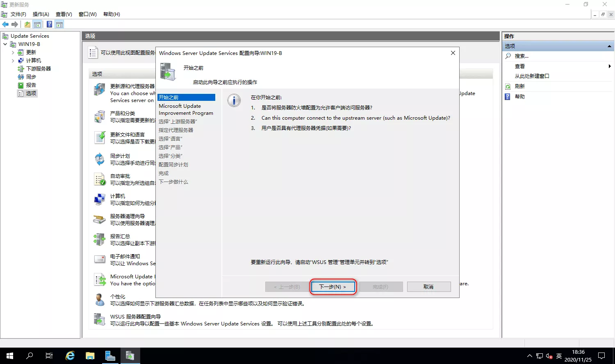Click the back arrow toolbar icon
Screen dimensions: 615x364
5,25
